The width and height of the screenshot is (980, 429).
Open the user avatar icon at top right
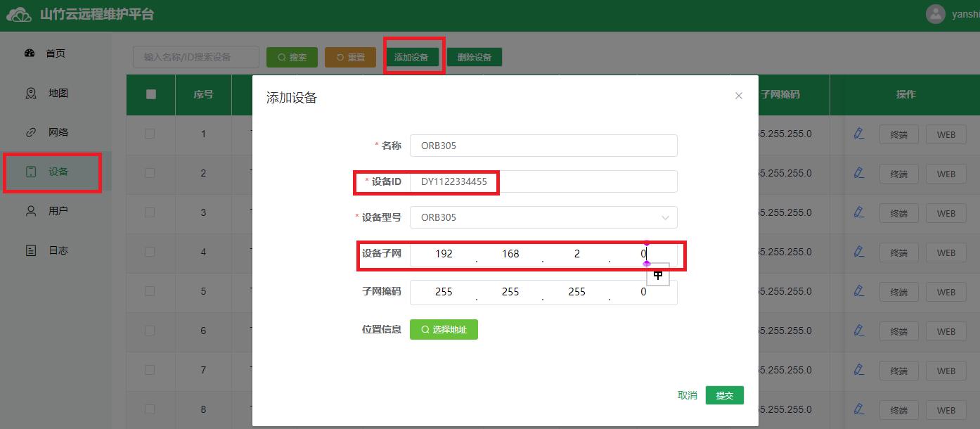pos(935,13)
